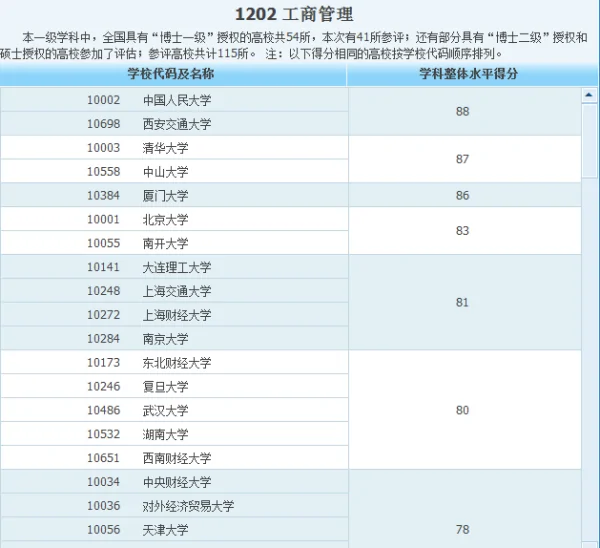
Task: Select the 10284 南京大学 row
Action: coord(174,338)
